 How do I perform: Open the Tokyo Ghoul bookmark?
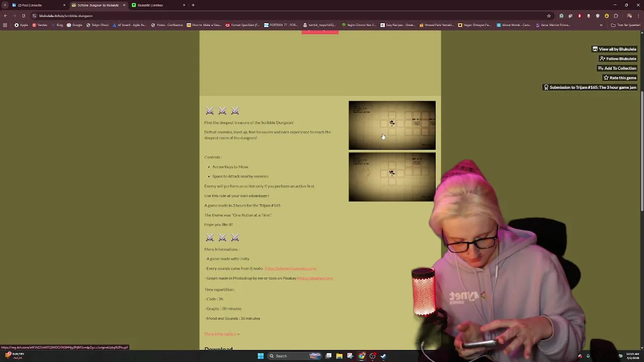98,25
